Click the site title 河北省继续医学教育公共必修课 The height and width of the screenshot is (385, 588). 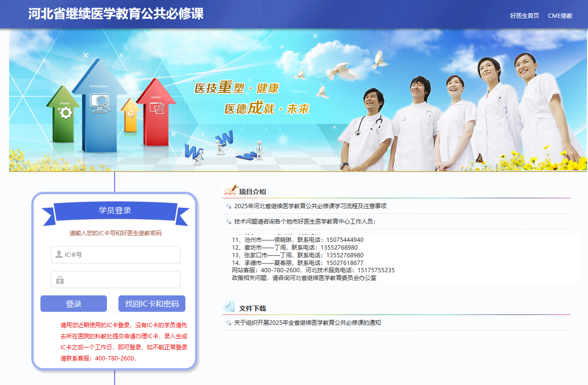(x=116, y=14)
